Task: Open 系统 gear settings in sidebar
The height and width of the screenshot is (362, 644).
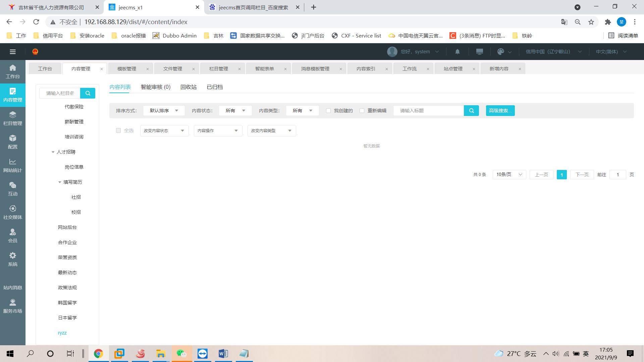Action: point(13,259)
